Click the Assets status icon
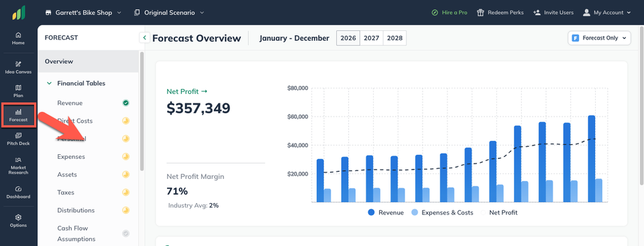Viewport: 644px width, 246px height. (x=126, y=174)
